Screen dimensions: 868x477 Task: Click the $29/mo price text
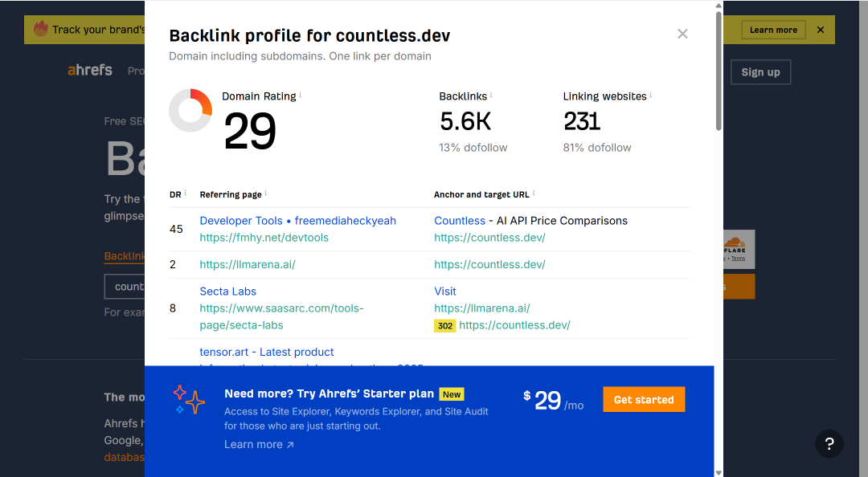coord(553,400)
